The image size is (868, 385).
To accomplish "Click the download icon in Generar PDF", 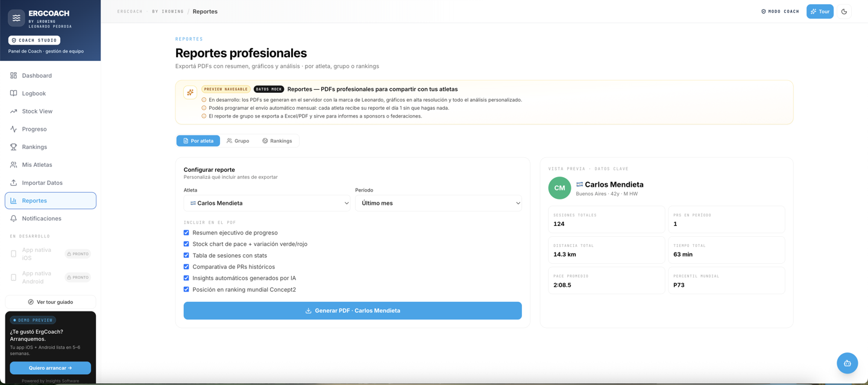I will [308, 311].
